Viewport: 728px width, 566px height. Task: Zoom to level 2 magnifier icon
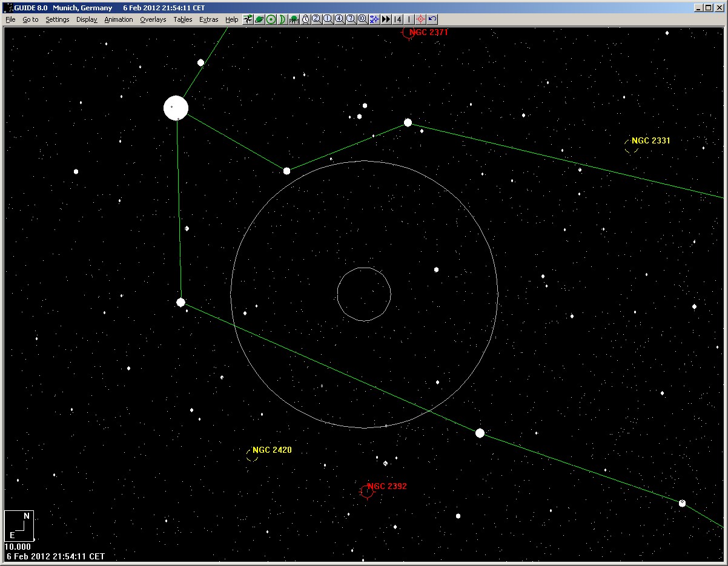pyautogui.click(x=317, y=19)
